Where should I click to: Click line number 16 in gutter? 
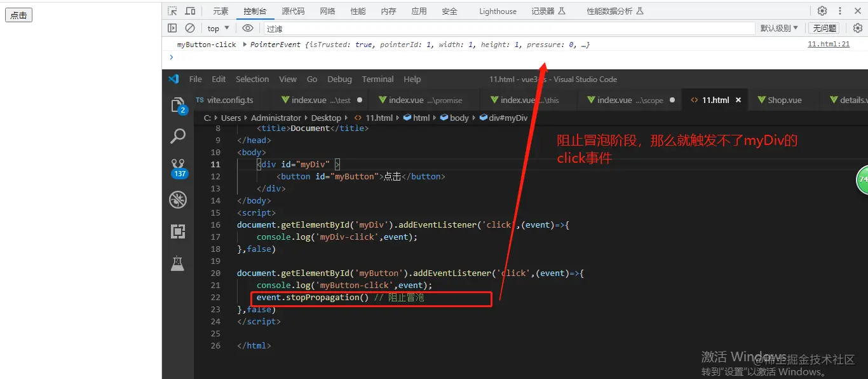point(215,224)
